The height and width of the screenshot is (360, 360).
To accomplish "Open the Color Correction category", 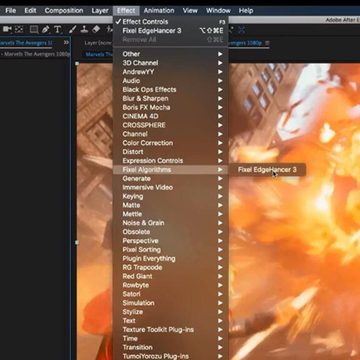I will point(170,143).
